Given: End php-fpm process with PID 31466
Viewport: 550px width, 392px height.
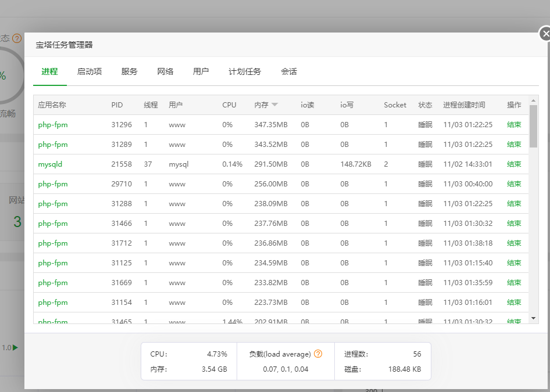Looking at the screenshot, I should 514,223.
